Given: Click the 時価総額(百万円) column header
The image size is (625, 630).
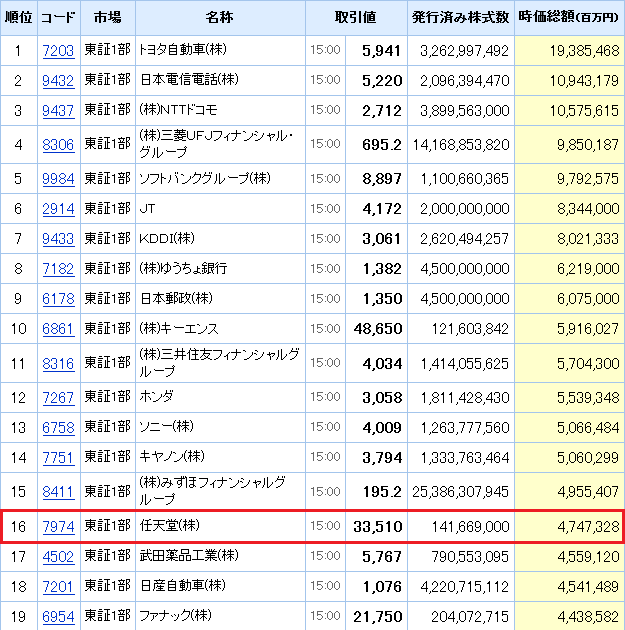Looking at the screenshot, I should (569, 18).
